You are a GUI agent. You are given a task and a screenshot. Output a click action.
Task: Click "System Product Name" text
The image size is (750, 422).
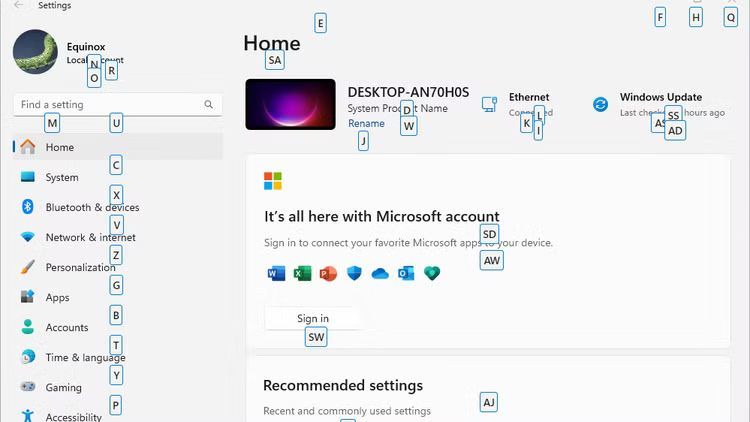[397, 109]
